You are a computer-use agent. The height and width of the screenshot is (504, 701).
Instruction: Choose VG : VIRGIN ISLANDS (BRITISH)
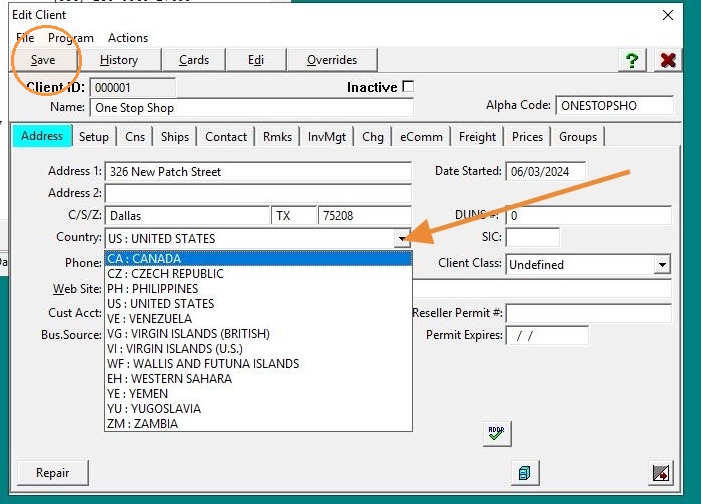click(x=258, y=334)
